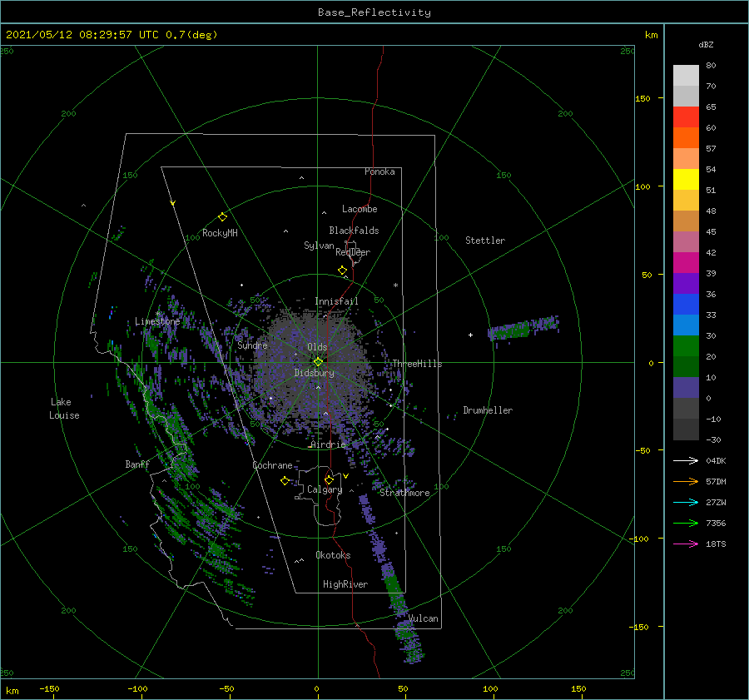Click the Ponoka city label
749x700 pixels.
click(x=379, y=171)
